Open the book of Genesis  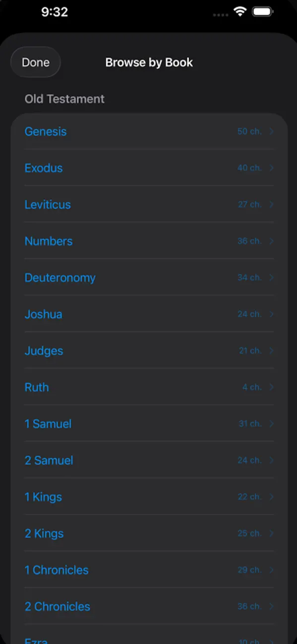46,131
